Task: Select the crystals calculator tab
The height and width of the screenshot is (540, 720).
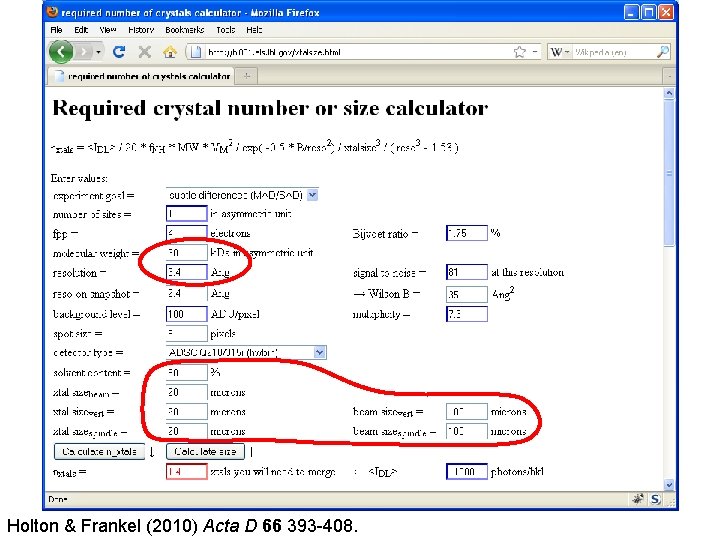Action: coord(141,76)
